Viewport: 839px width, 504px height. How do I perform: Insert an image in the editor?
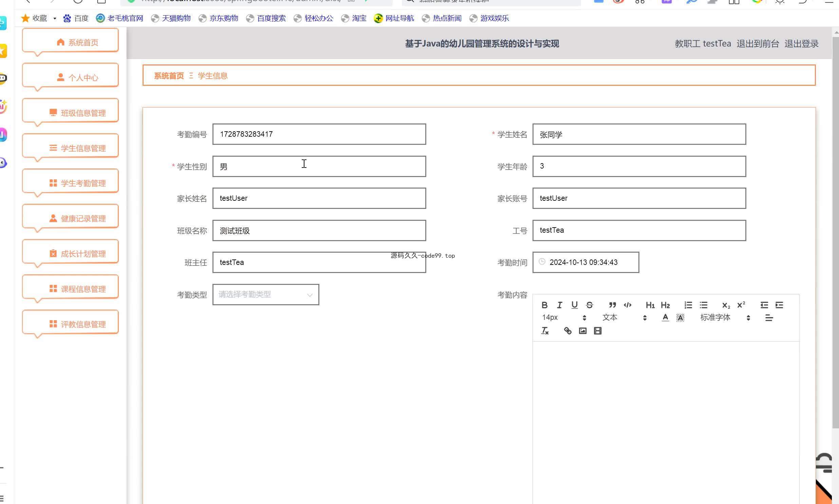(582, 331)
